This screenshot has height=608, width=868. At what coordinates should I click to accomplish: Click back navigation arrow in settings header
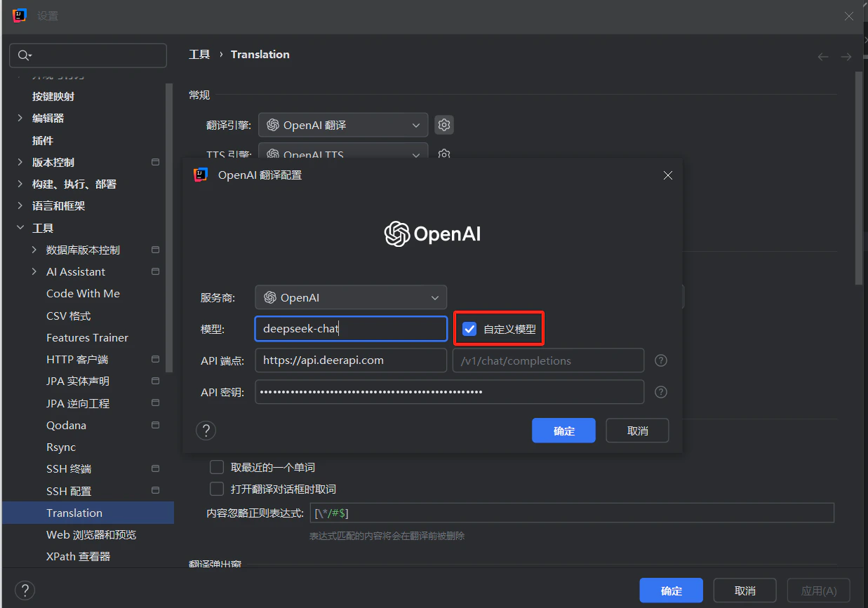pos(822,56)
